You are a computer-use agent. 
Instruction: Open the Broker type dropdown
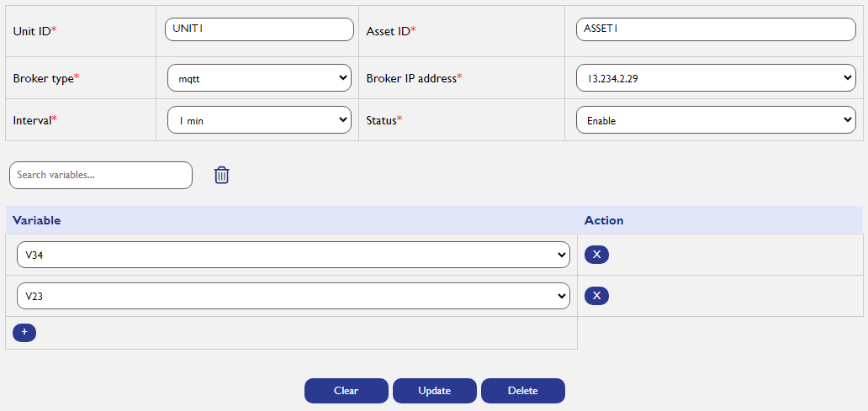tap(259, 78)
